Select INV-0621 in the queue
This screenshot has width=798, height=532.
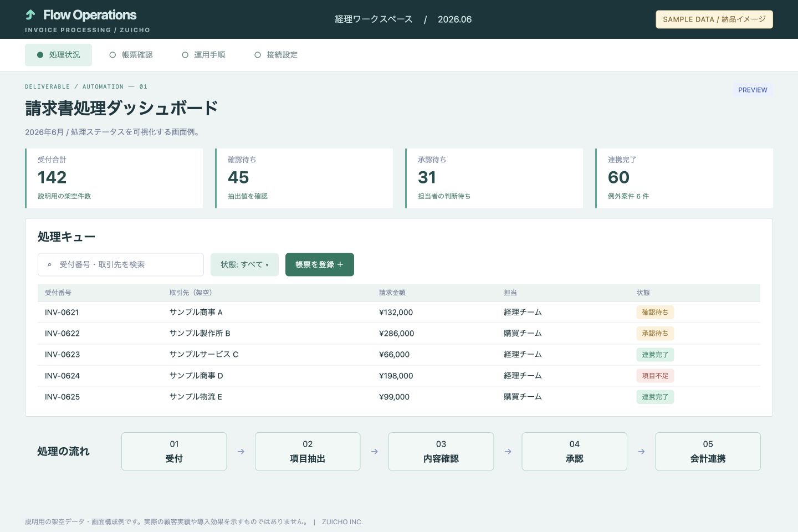(62, 313)
